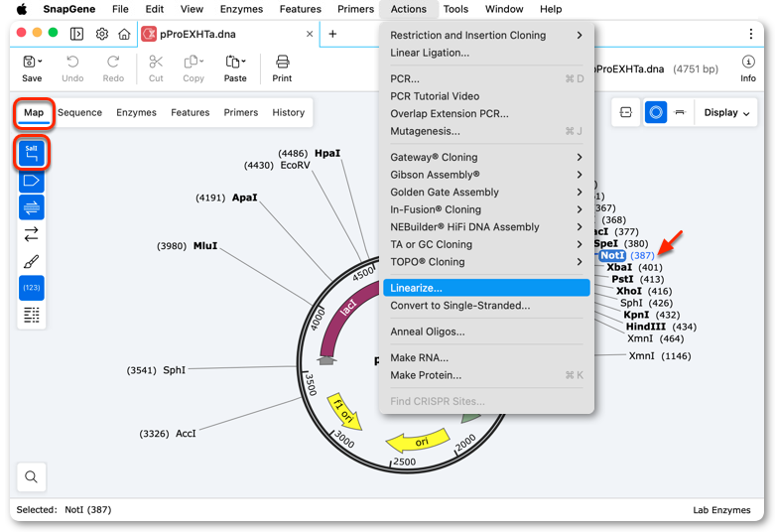776x532 pixels.
Task: Choose Make Protein... menu item
Action: click(x=486, y=375)
